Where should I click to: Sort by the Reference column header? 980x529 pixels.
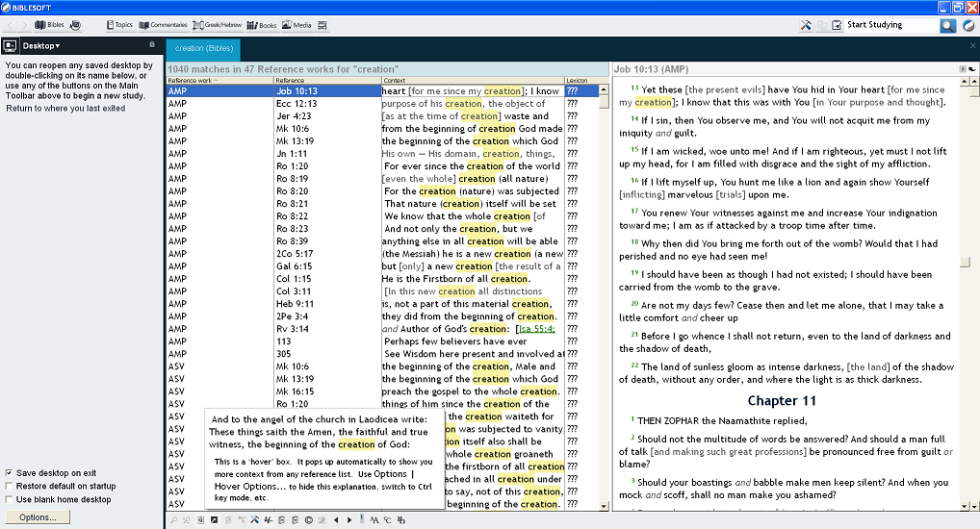[x=327, y=81]
